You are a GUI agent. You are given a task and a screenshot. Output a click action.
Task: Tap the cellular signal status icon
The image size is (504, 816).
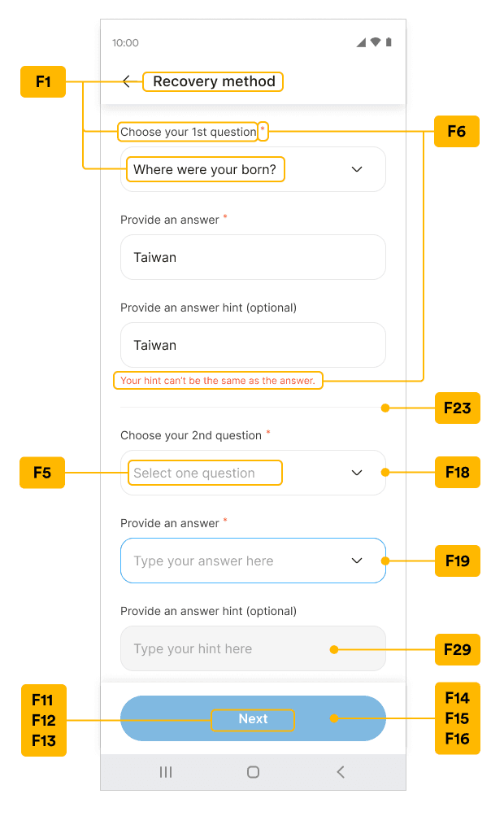pos(362,42)
